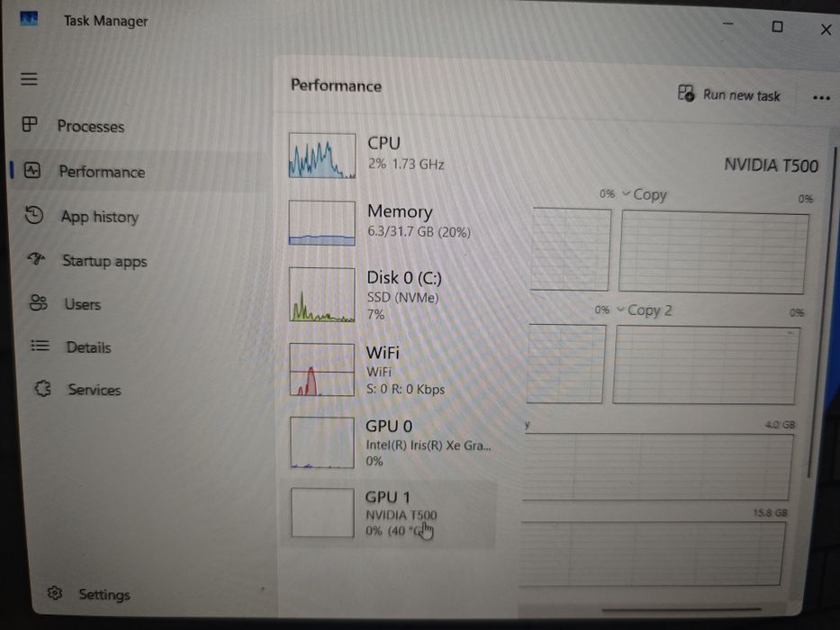The image size is (840, 630).
Task: Click the Services puzzle icon
Action: click(x=43, y=389)
